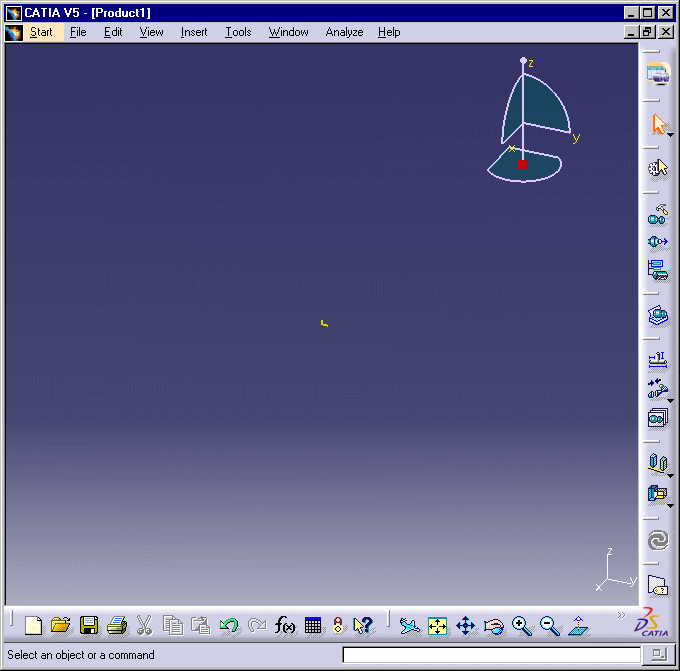
Task: Click the New document icon
Action: point(34,626)
